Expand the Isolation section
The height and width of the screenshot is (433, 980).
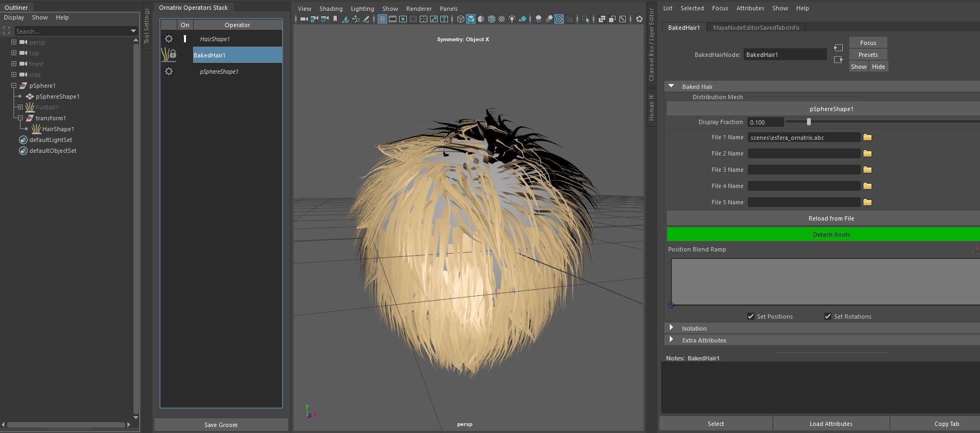(x=671, y=328)
